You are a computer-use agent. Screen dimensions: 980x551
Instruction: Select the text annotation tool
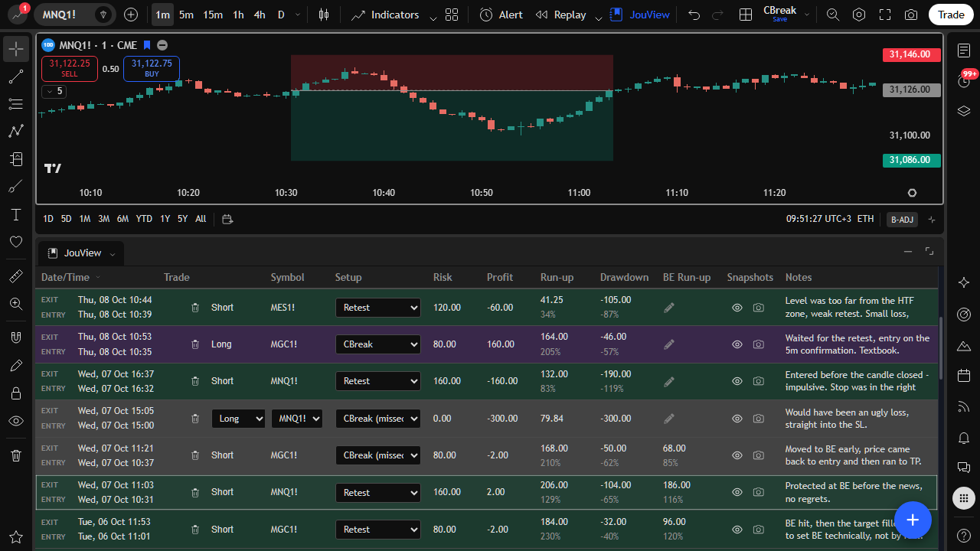pos(16,214)
